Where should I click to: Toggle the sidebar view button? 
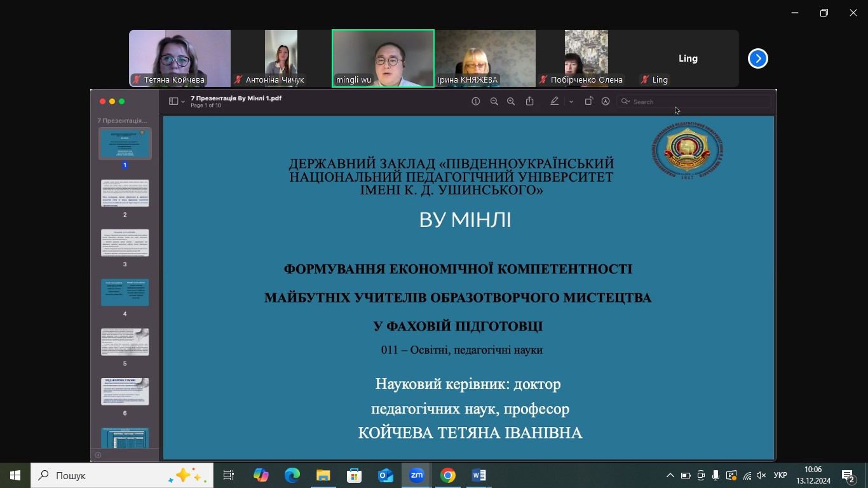tap(173, 102)
